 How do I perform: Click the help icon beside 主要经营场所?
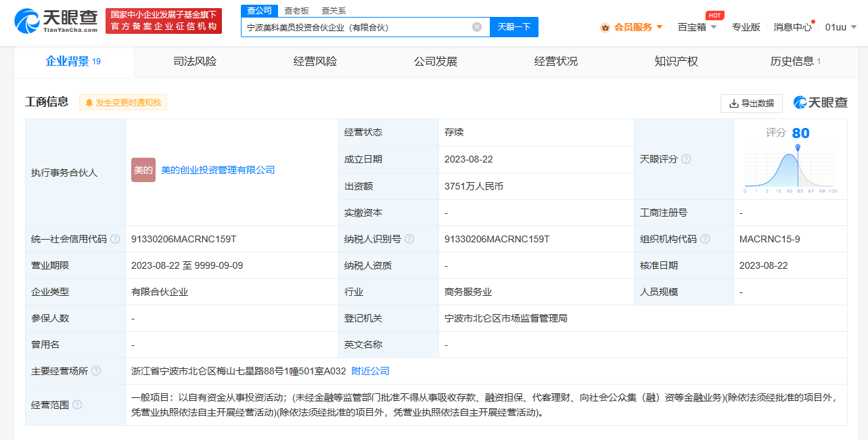96,371
